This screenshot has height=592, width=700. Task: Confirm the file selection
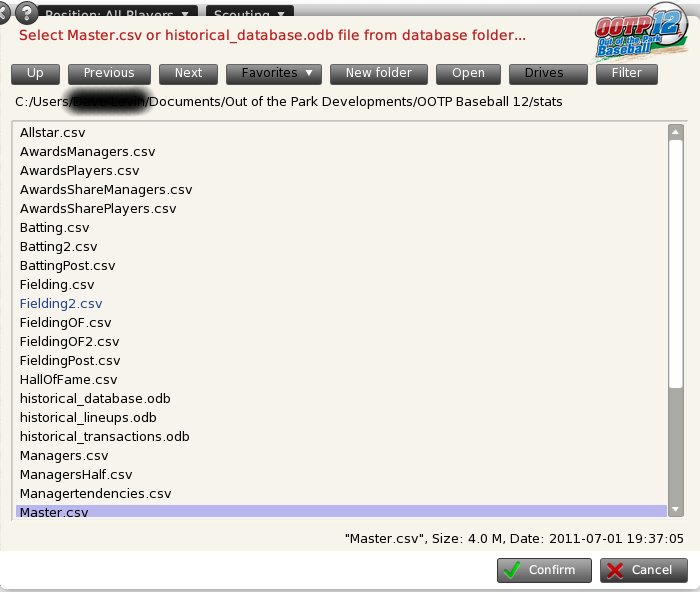point(544,570)
